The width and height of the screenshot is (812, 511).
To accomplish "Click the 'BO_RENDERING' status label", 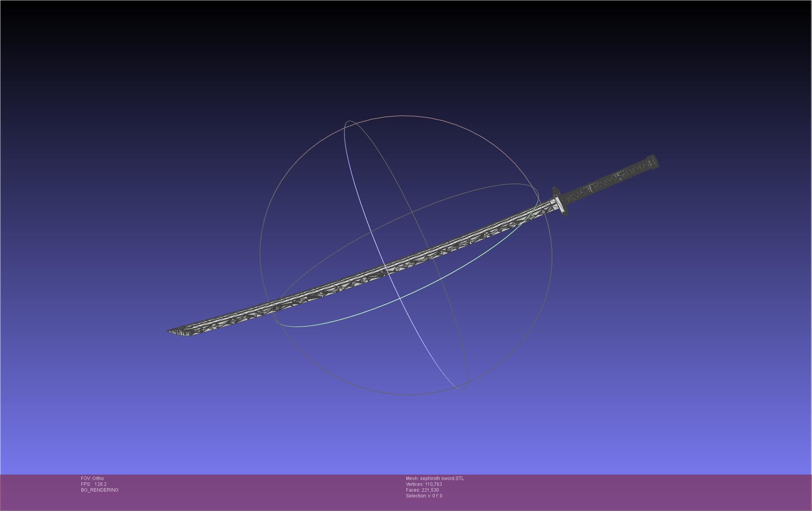I will [x=100, y=490].
